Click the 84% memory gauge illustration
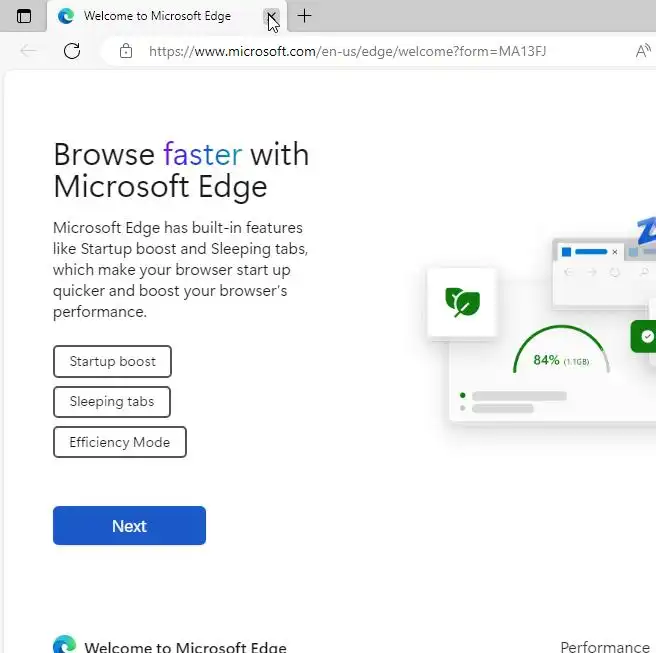The height and width of the screenshot is (653, 656). coord(561,350)
